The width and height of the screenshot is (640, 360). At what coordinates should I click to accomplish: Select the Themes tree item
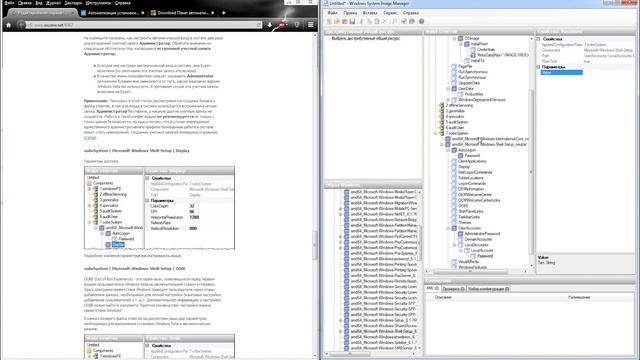click(464, 222)
